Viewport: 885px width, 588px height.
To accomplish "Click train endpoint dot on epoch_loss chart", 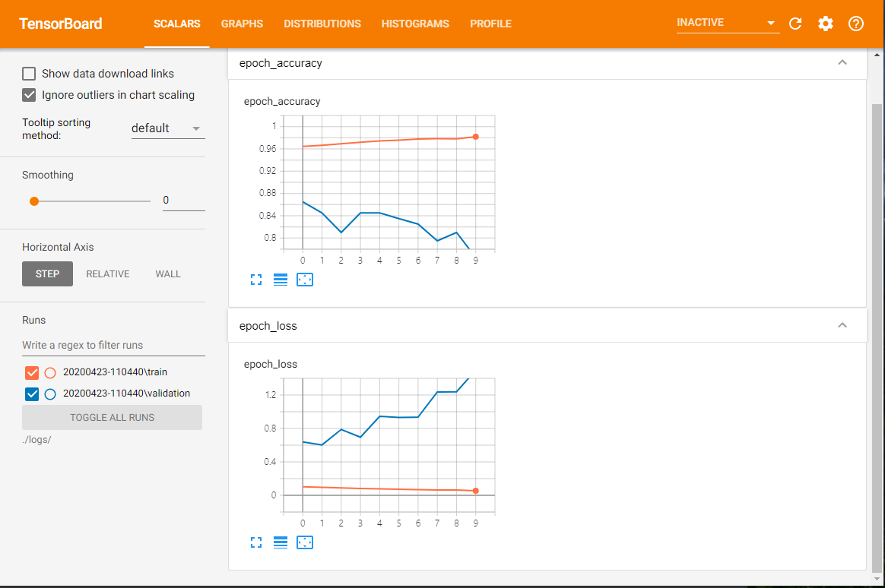I will tap(476, 491).
